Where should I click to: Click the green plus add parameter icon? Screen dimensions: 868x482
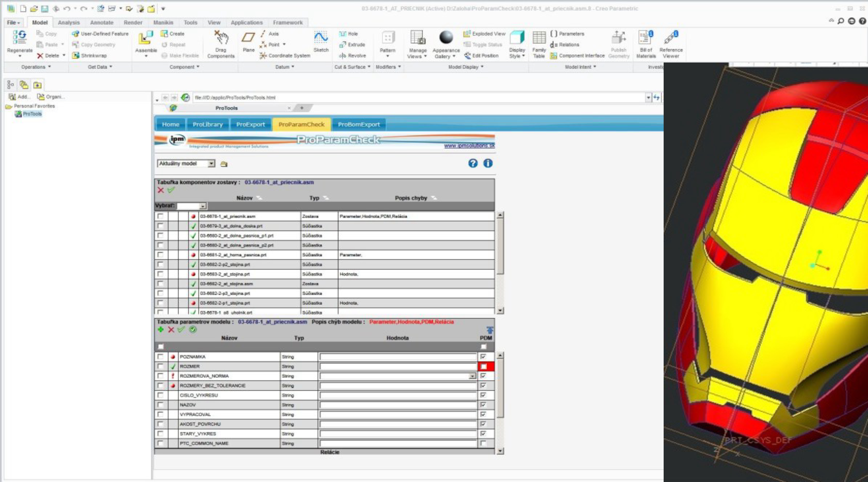click(160, 330)
